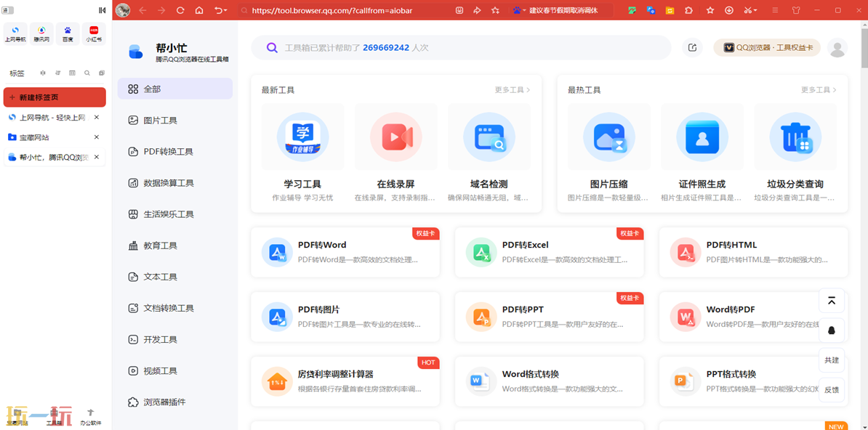Click the 垃圾分类查询 trash bin icon
This screenshot has height=430, width=868.
[795, 137]
